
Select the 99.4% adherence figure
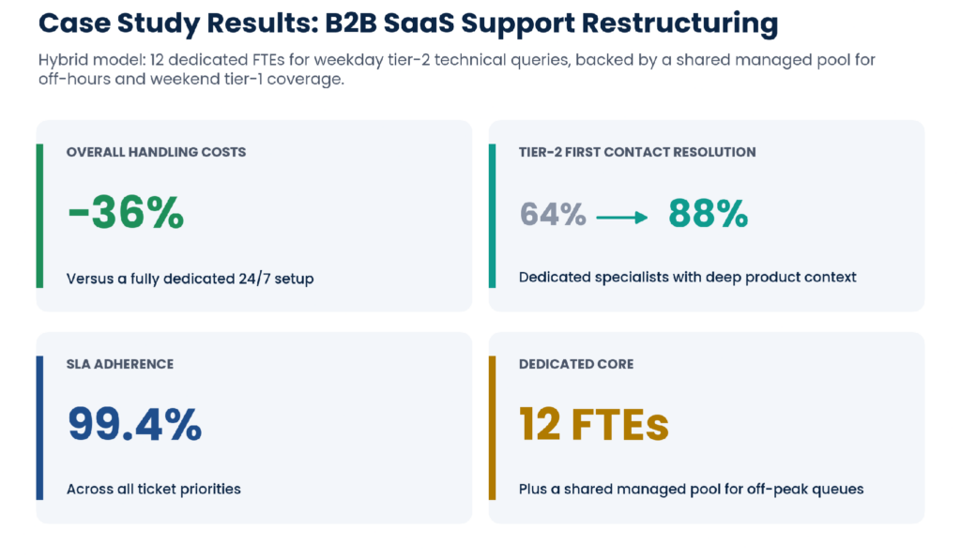pos(134,424)
